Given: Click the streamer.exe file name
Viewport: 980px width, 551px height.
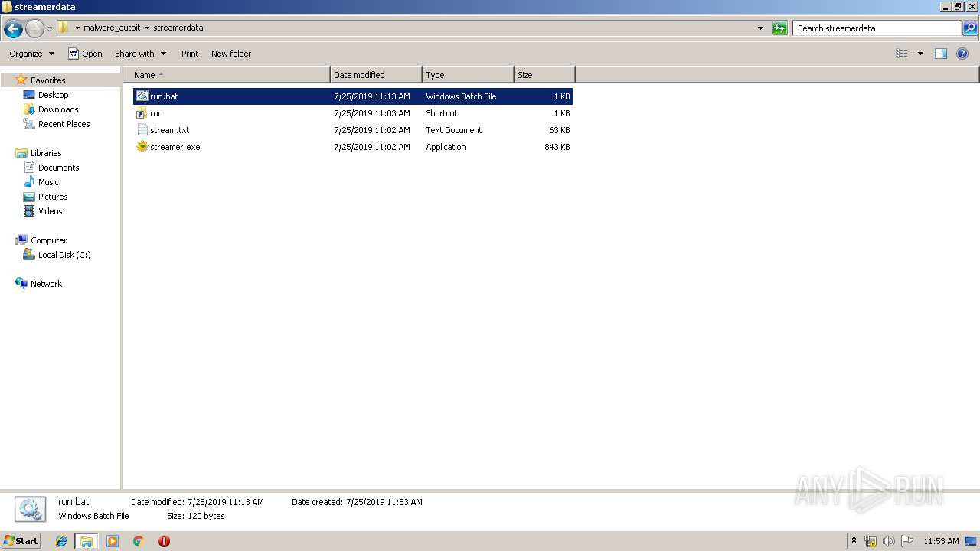Looking at the screenshot, I should pyautogui.click(x=175, y=147).
